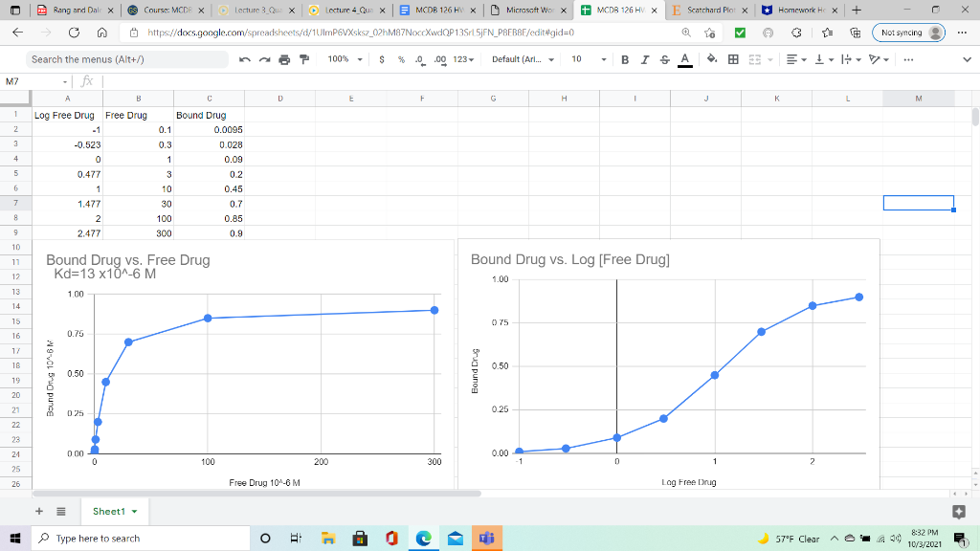Go to the browser home page
The height and width of the screenshot is (551, 980).
pos(101,33)
